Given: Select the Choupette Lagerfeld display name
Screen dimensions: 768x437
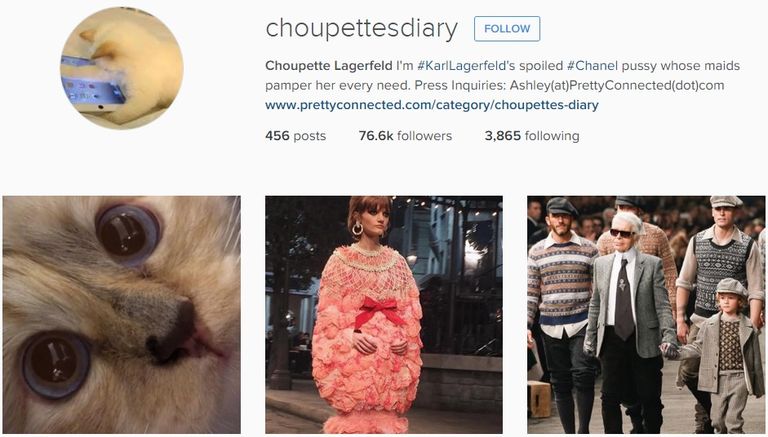Looking at the screenshot, I should [x=329, y=66].
